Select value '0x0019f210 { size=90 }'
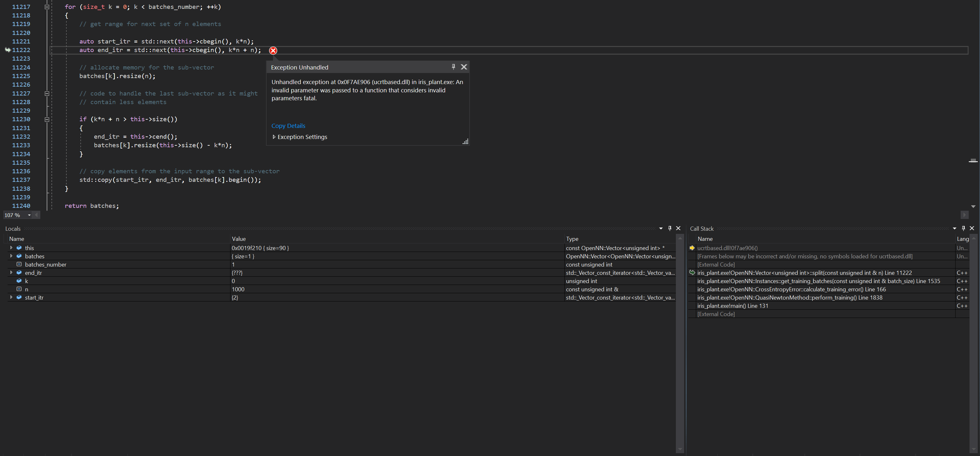Viewport: 980px width, 456px height. (x=260, y=248)
